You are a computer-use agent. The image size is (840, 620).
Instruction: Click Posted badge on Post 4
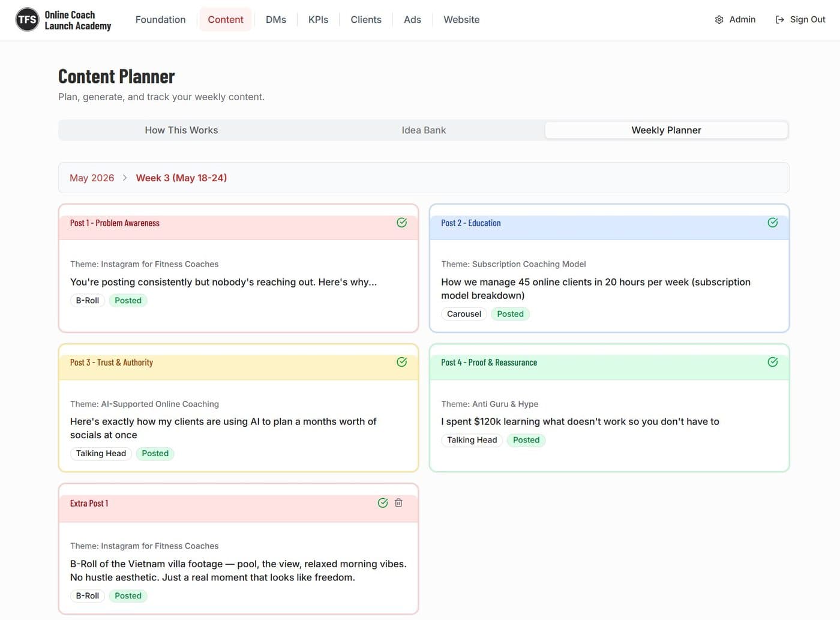tap(526, 440)
